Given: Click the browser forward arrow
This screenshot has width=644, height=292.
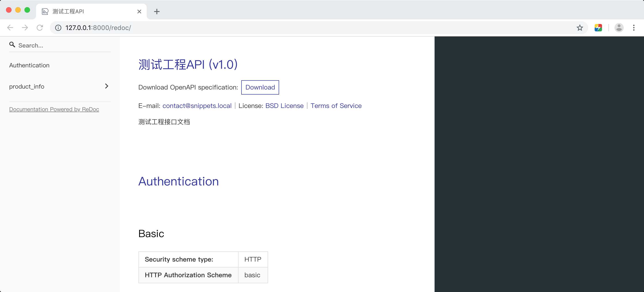Looking at the screenshot, I should click(x=25, y=27).
